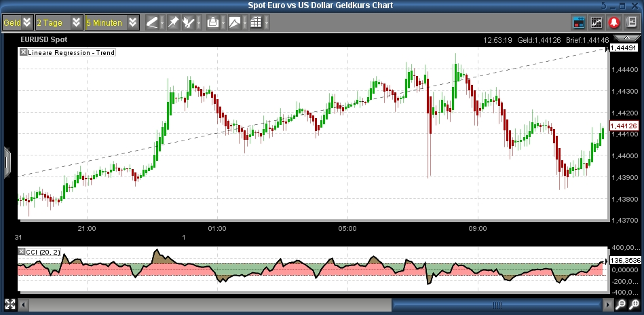Click the 1,44000 price axis label
Image resolution: width=644 pixels, height=315 pixels.
pos(625,156)
